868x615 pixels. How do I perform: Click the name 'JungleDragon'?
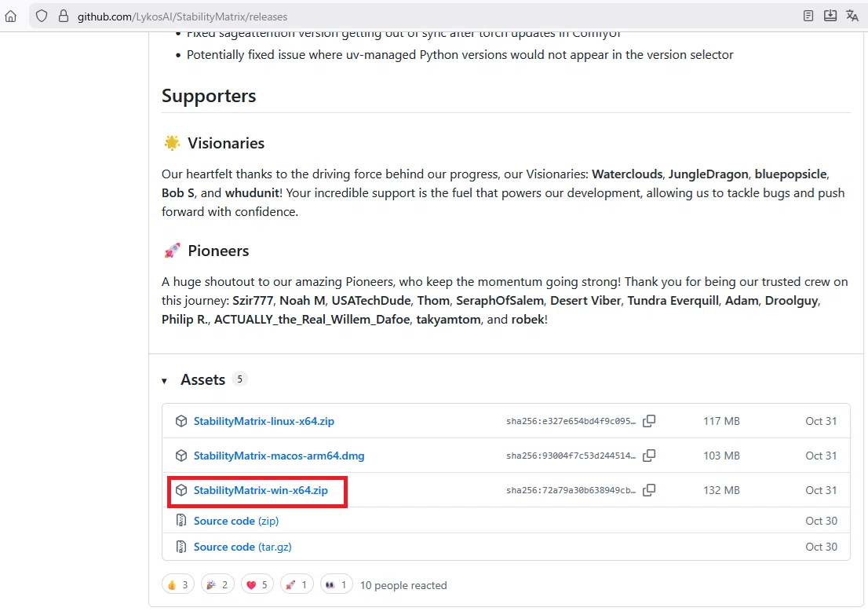[x=708, y=174]
